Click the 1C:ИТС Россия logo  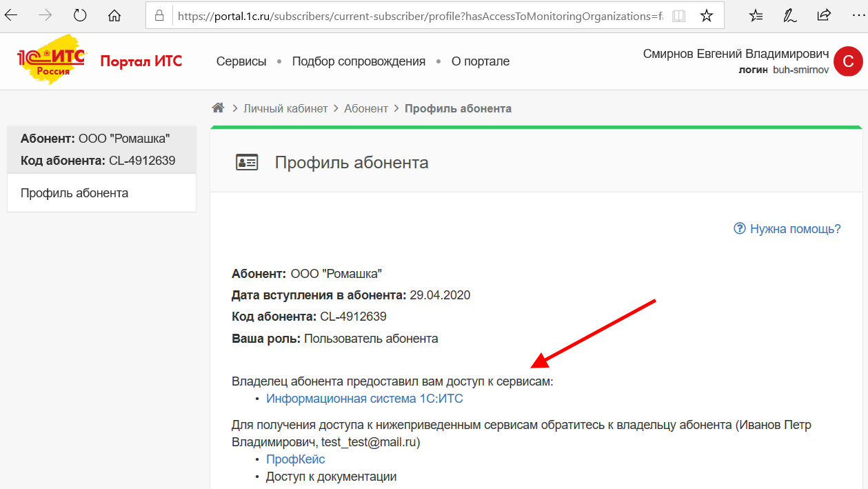tap(51, 60)
